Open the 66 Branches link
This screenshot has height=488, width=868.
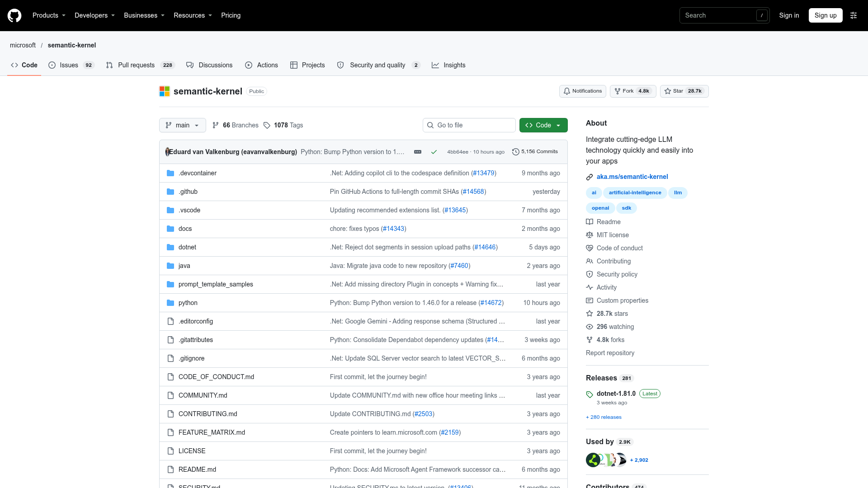point(236,125)
